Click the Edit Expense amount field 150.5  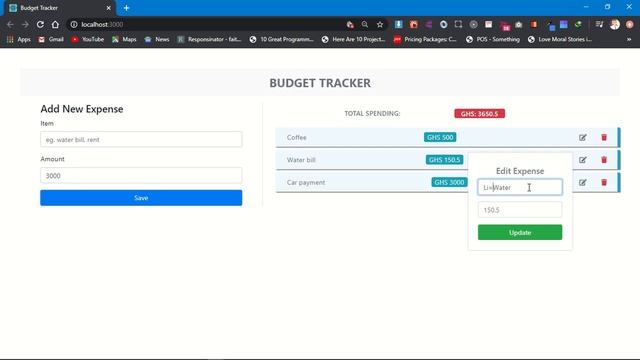(520, 210)
